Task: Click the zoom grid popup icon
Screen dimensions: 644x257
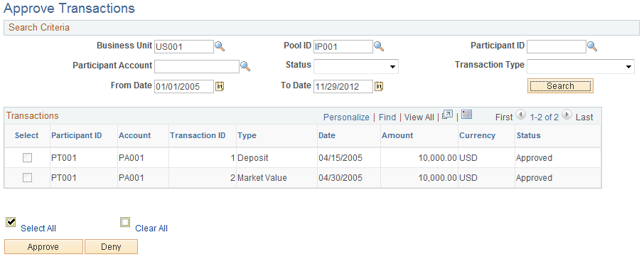Action: tap(447, 115)
